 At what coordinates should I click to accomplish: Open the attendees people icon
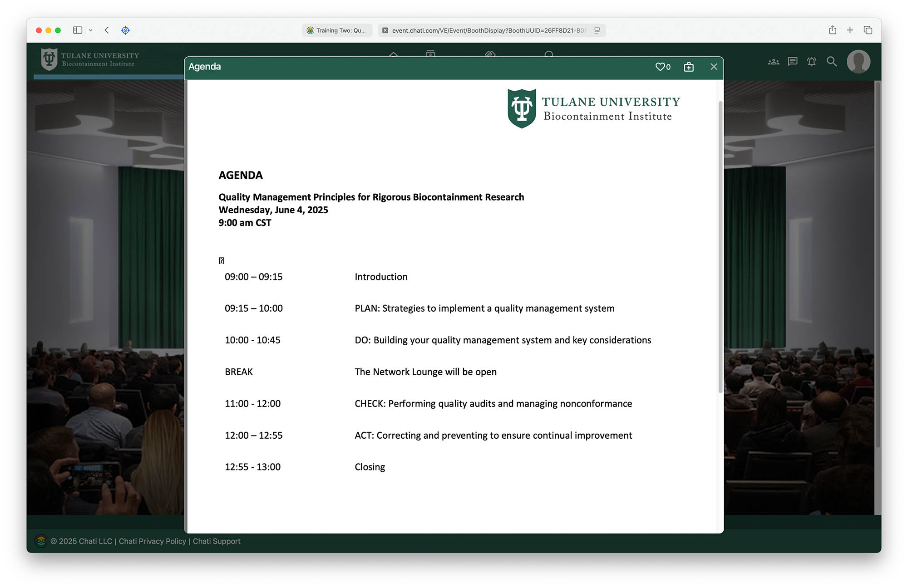click(773, 62)
